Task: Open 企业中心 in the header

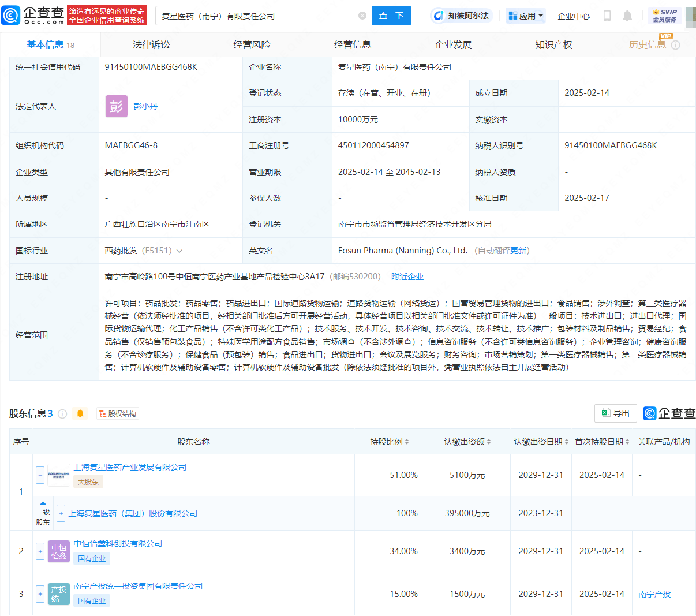Action: tap(574, 16)
